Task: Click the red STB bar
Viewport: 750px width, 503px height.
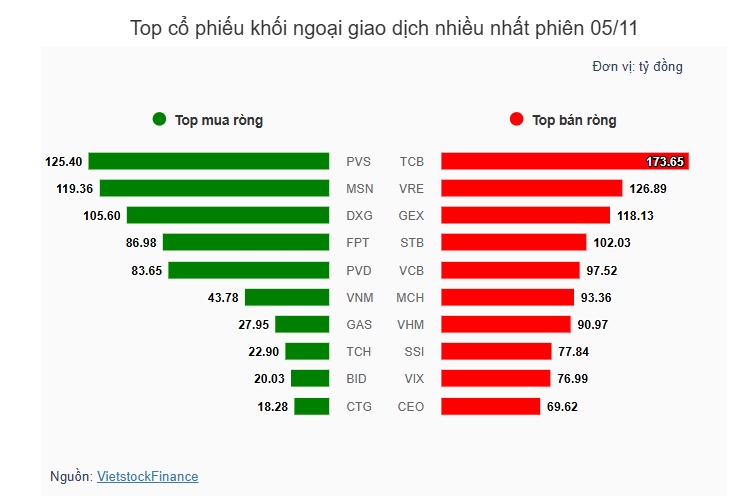Action: [x=513, y=242]
